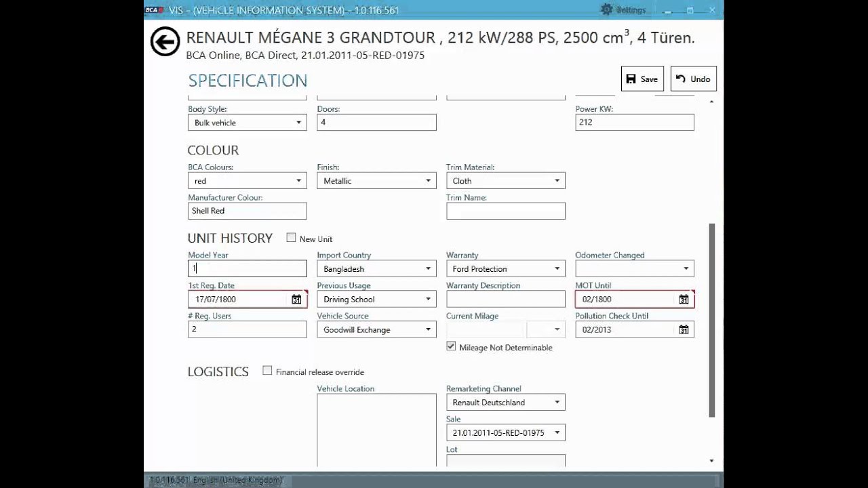Image resolution: width=868 pixels, height=488 pixels.
Task: Go back using the circular arrow icon
Action: 165,41
